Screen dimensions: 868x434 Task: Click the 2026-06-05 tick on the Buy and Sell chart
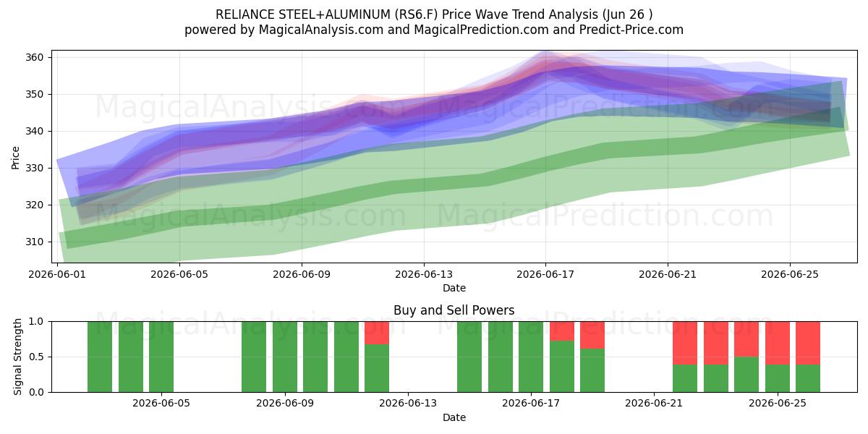coord(161,404)
